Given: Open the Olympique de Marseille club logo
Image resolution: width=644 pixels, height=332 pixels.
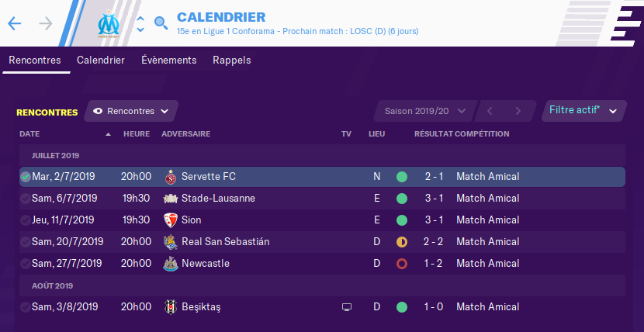Looking at the screenshot, I should [109, 24].
